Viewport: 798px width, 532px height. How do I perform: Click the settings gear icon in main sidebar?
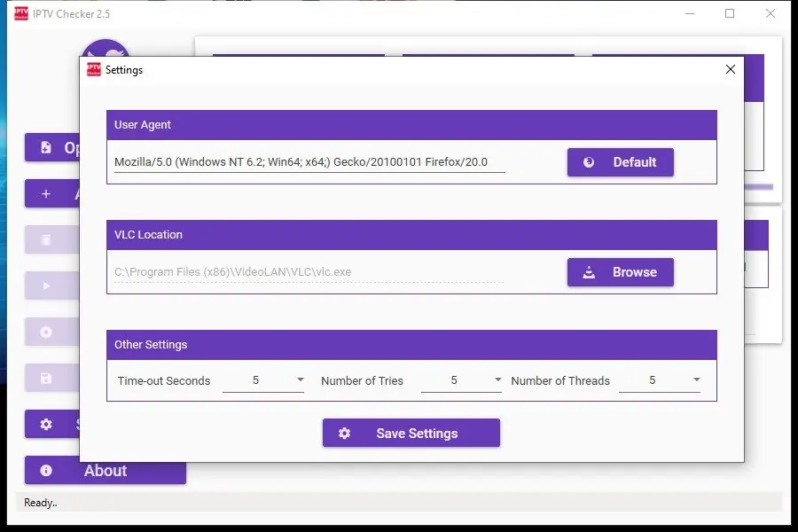[x=46, y=424]
